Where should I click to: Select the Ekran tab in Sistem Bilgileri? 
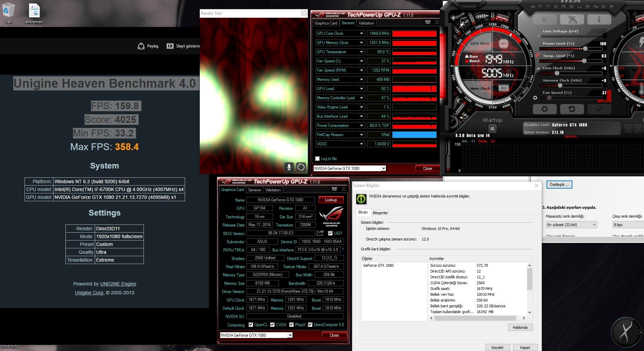(x=363, y=212)
